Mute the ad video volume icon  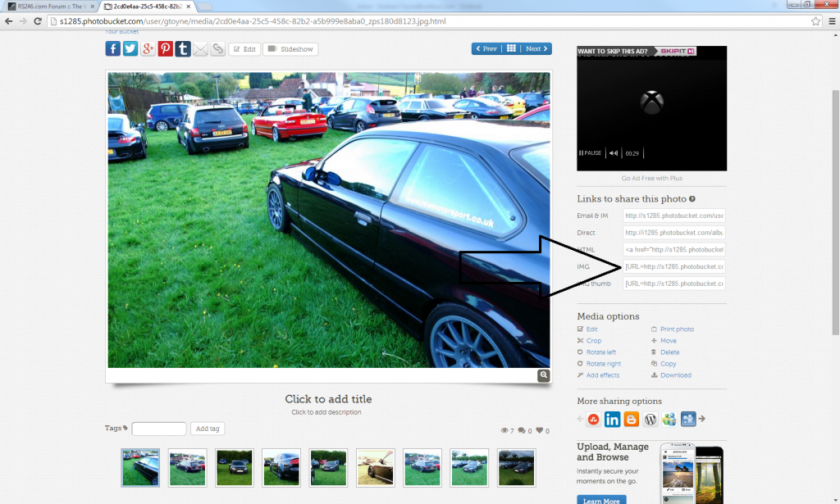click(614, 153)
